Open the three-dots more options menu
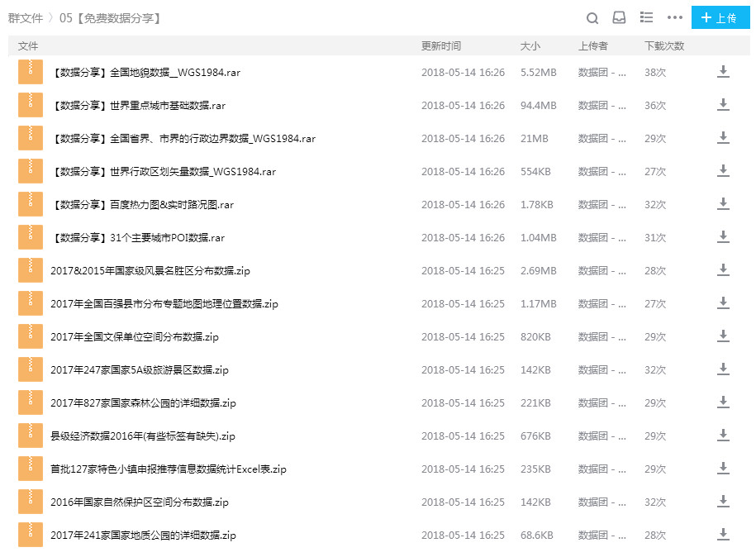Viewport: 756px width, 557px height. 674,18
